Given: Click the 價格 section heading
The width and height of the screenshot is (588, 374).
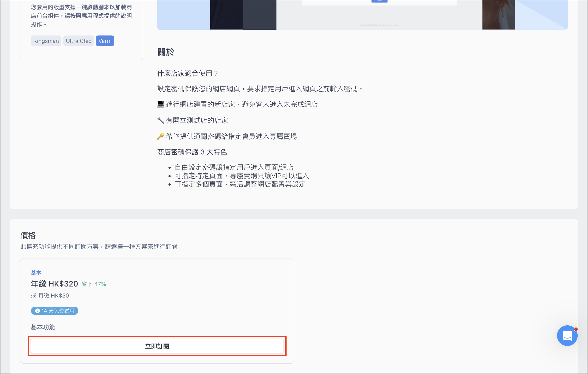Looking at the screenshot, I should [28, 235].
